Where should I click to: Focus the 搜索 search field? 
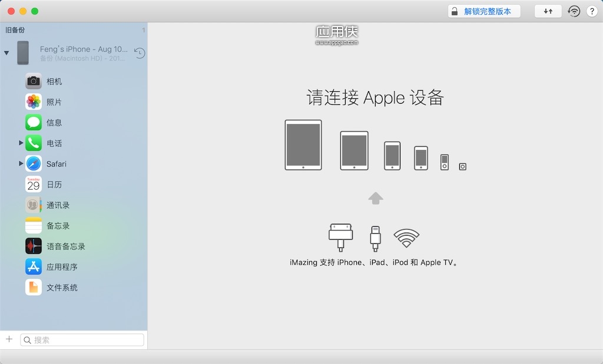pyautogui.click(x=82, y=340)
